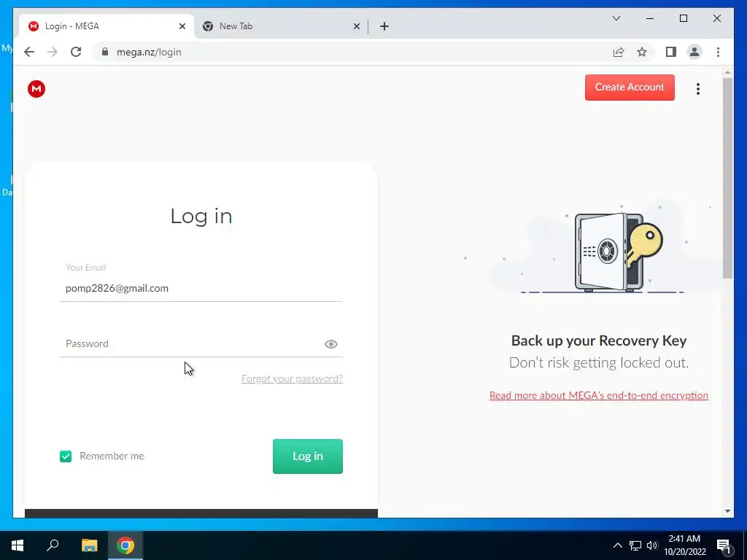
Task: Reload the mega.nz login page
Action: 76,52
